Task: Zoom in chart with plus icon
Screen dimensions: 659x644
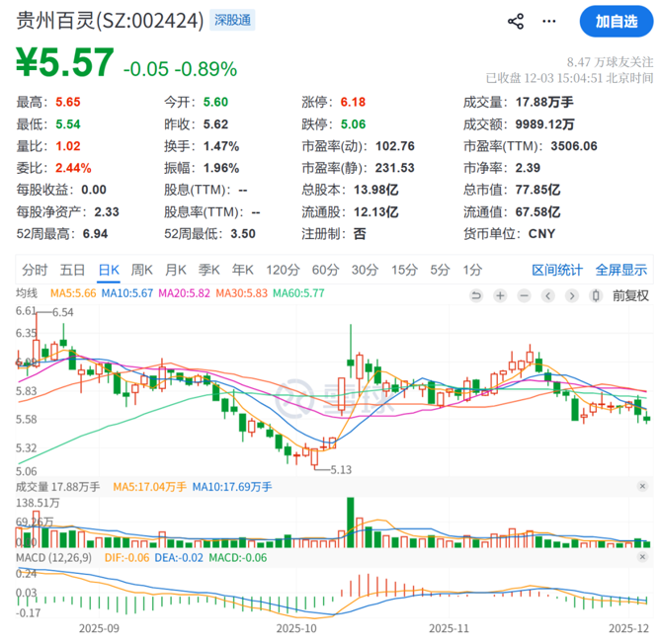Action: (x=501, y=294)
